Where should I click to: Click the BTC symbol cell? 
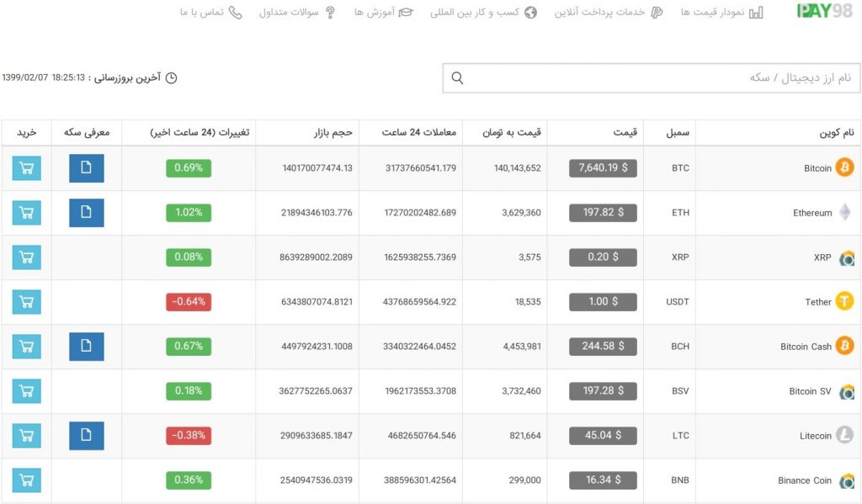coord(680,168)
